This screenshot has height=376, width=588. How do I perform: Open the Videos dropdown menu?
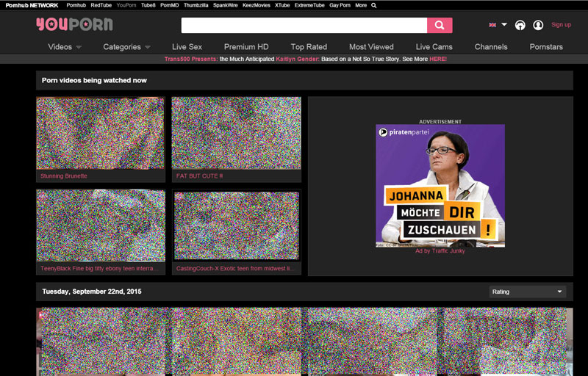click(65, 47)
